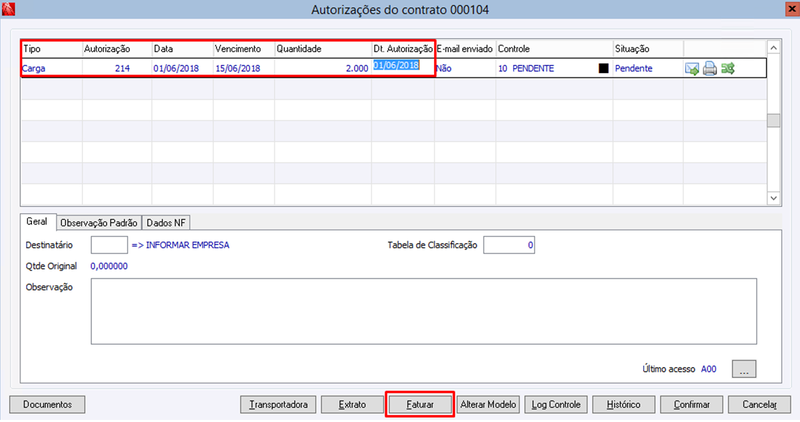This screenshot has height=422, width=800.
Task: Click the Situação column header
Action: (x=648, y=49)
